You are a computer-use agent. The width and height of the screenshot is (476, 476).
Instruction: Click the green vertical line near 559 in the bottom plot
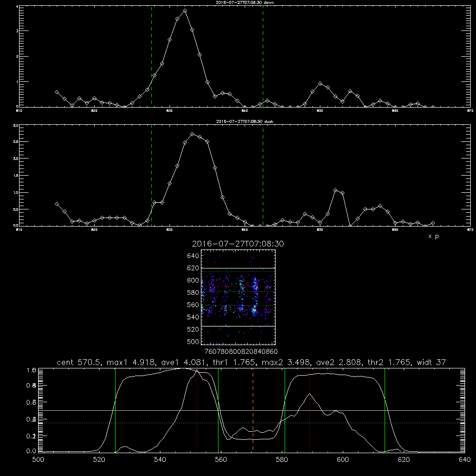point(218,410)
